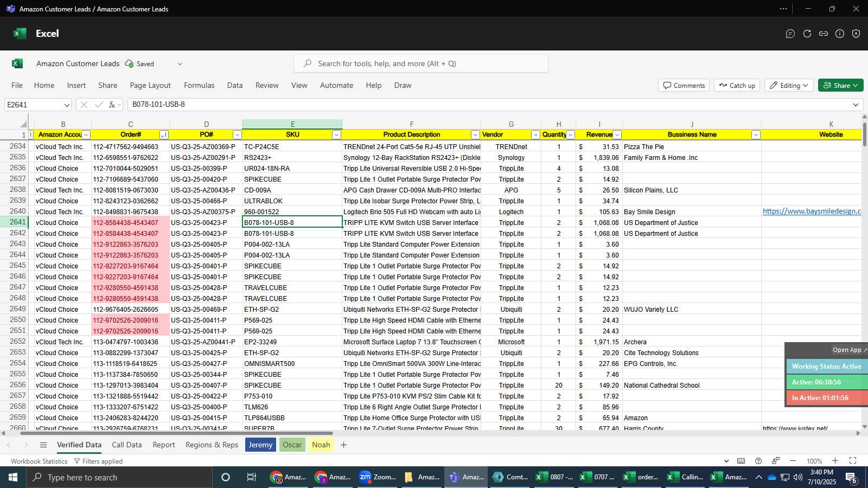Open the Vendor column filter dropdown
The height and width of the screenshot is (488, 868).
[x=535, y=135]
